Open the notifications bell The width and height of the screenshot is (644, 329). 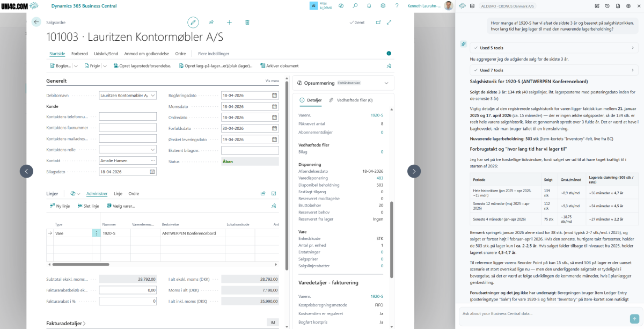pos(369,6)
